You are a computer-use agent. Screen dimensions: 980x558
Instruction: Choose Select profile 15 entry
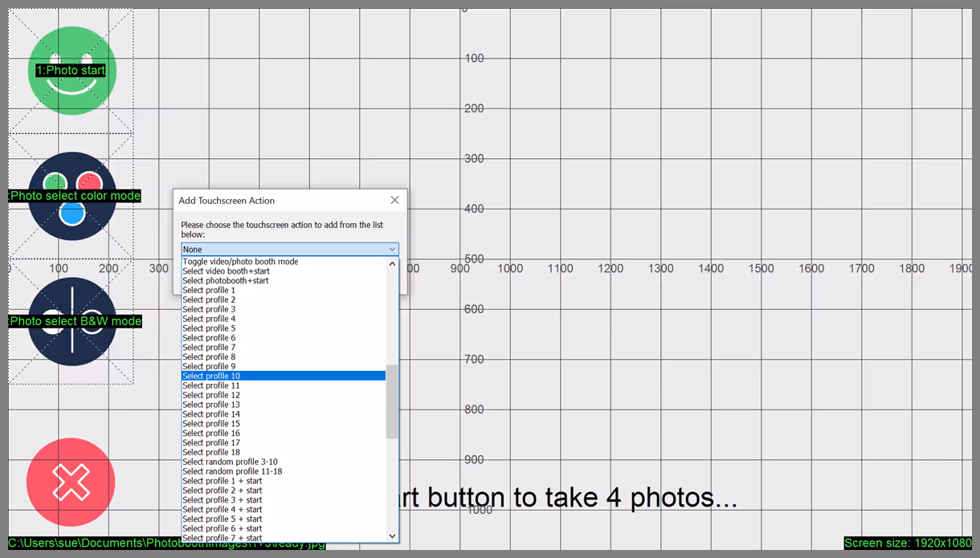284,424
